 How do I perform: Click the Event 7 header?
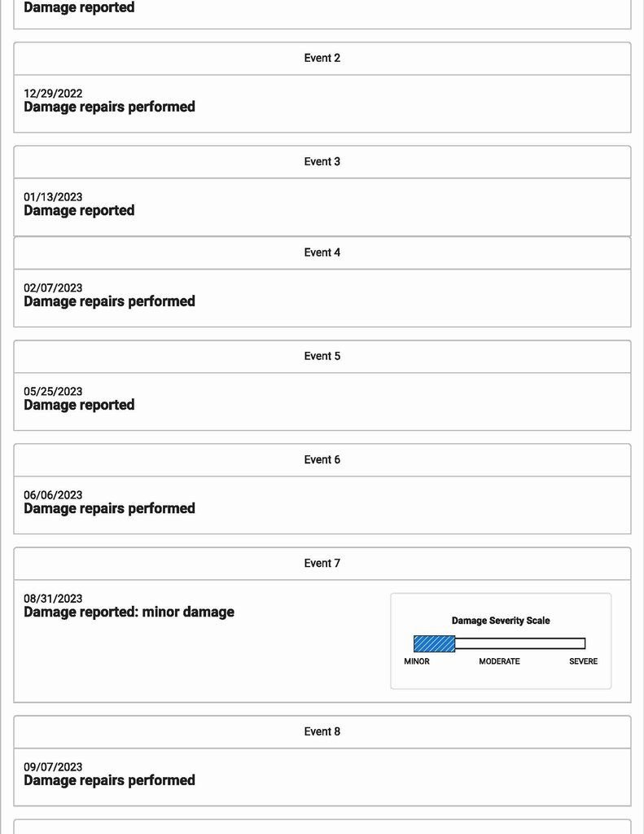pyautogui.click(x=322, y=563)
